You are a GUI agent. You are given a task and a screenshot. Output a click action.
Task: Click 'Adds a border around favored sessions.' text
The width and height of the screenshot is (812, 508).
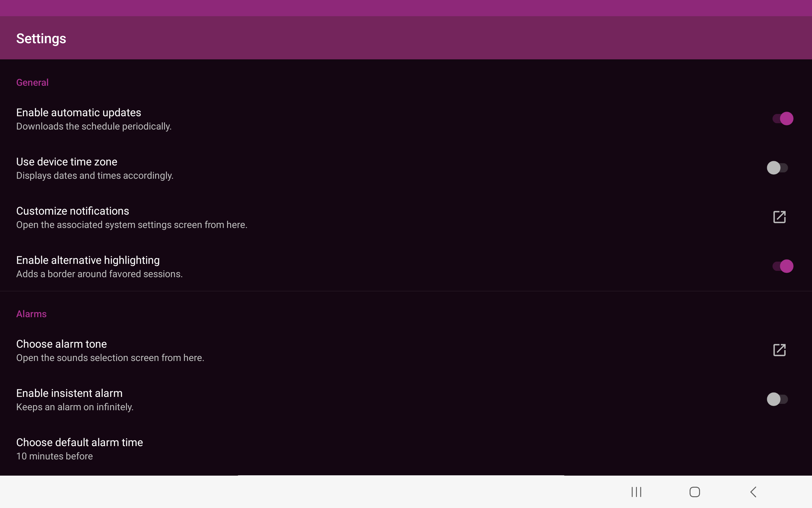pyautogui.click(x=99, y=274)
